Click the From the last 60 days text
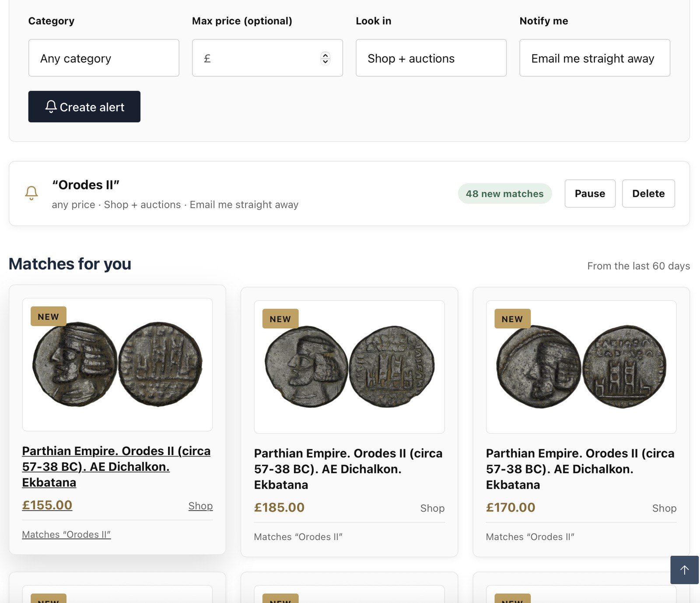 pyautogui.click(x=638, y=266)
